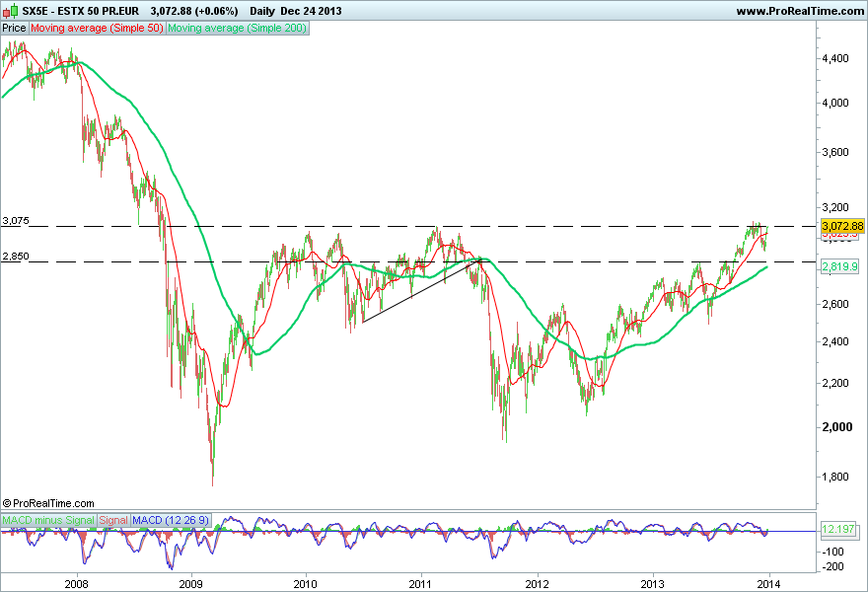
Task: Open Moving average (Simple 50) settings label
Action: [x=97, y=28]
